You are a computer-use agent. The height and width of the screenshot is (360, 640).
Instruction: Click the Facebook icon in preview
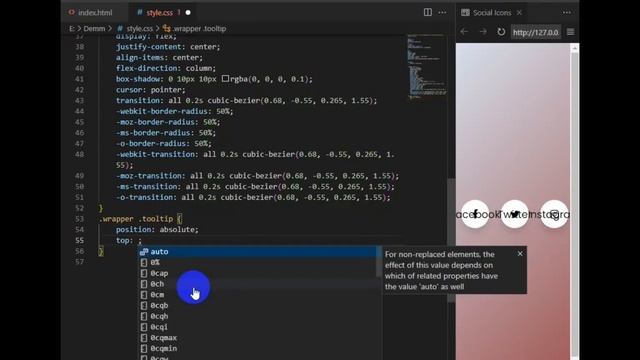[475, 214]
